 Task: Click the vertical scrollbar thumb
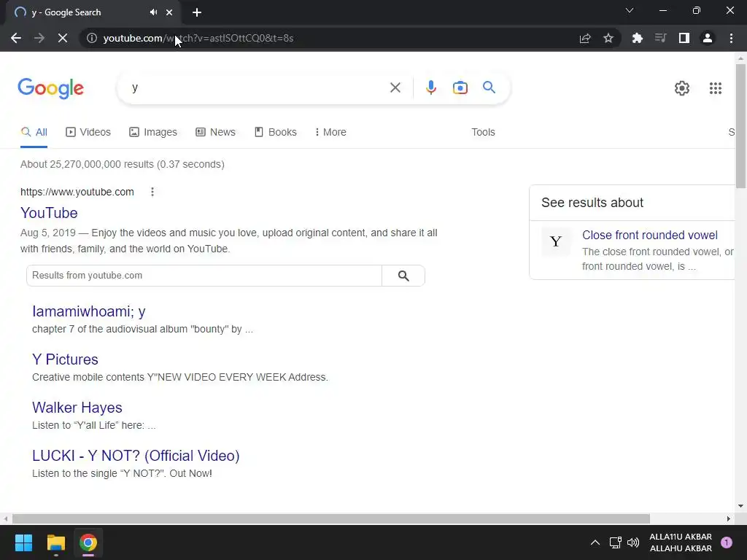(741, 126)
